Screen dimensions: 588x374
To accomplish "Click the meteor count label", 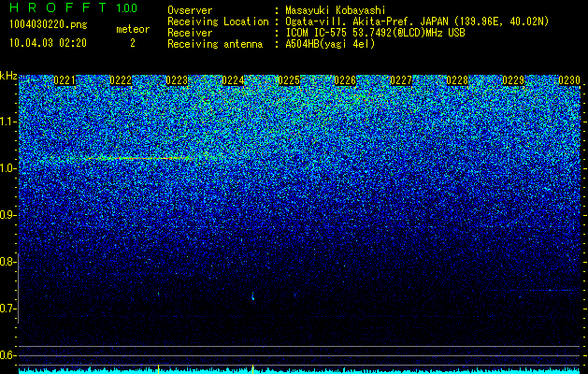I will pyautogui.click(x=133, y=29).
